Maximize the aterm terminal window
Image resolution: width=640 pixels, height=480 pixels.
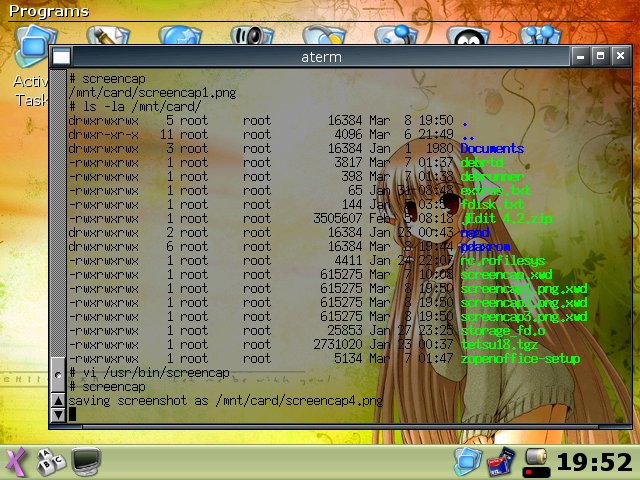[600, 56]
